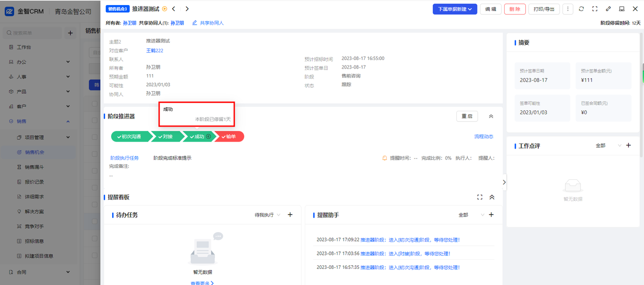Click the refresh icon in top toolbar

pyautogui.click(x=581, y=9)
